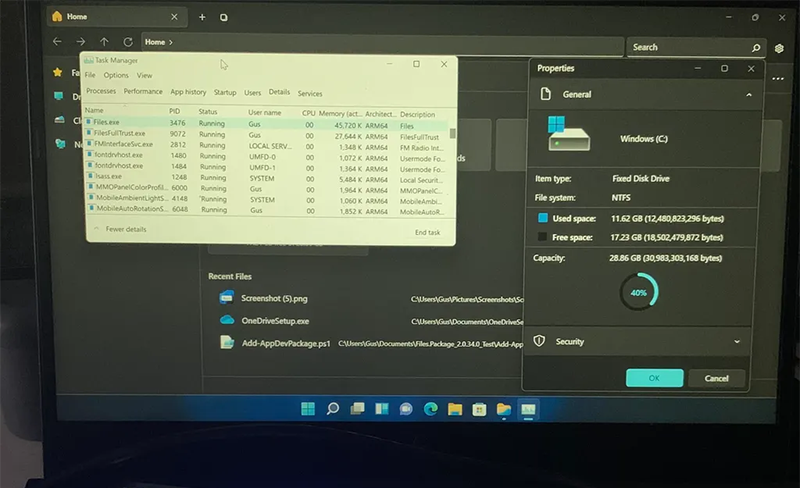Click the tab actions icon next to plus

pyautogui.click(x=223, y=17)
